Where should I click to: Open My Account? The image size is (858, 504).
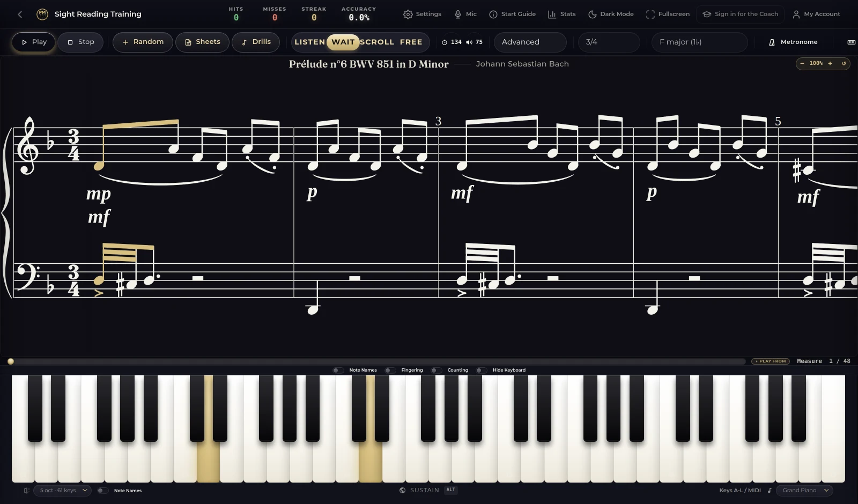[816, 14]
